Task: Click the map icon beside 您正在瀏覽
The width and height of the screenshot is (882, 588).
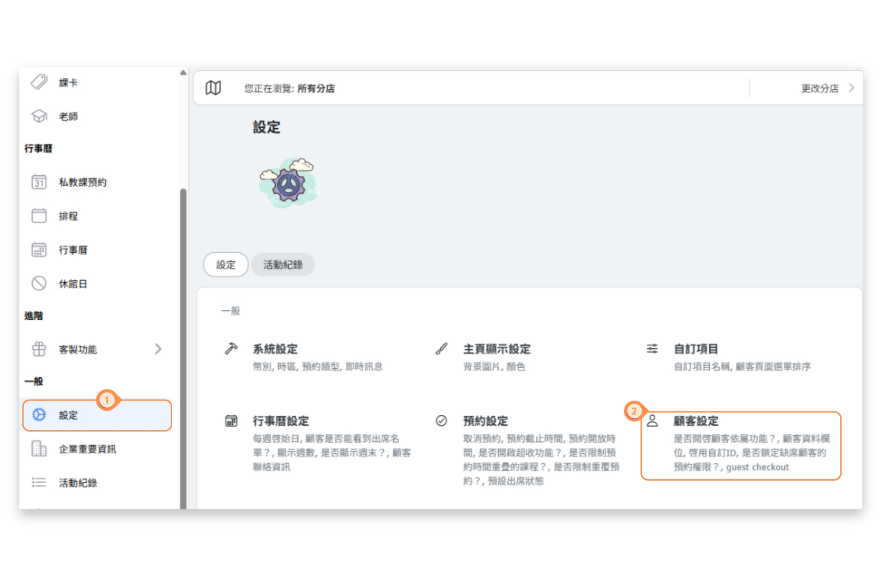Action: click(213, 88)
